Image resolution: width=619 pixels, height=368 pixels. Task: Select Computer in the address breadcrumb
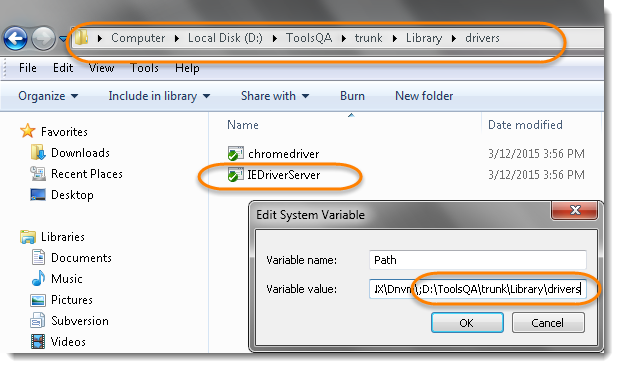[x=138, y=38]
